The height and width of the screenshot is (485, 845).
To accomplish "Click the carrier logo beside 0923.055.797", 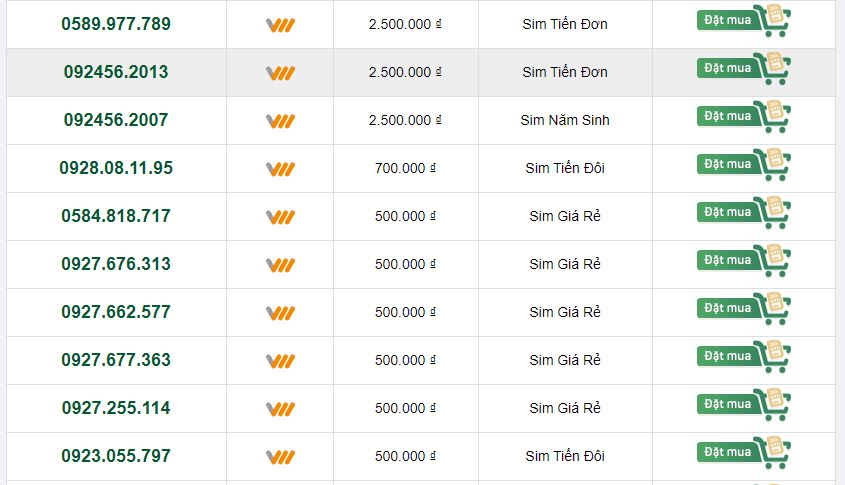I will click(x=280, y=457).
